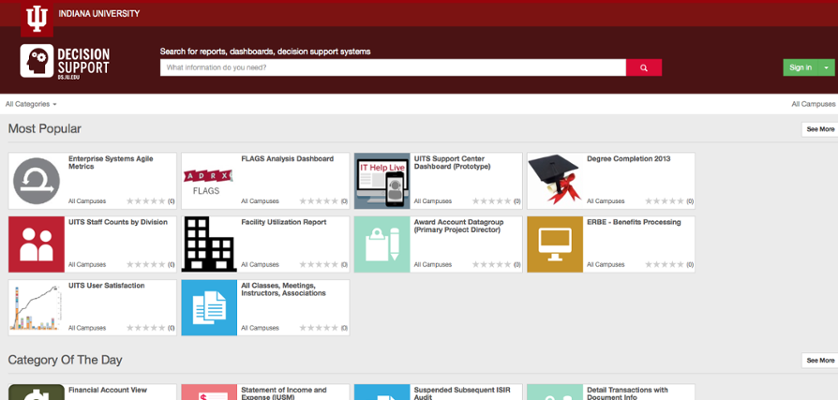Open the Financial Account View title
This screenshot has height=400, width=838.
pyautogui.click(x=107, y=390)
